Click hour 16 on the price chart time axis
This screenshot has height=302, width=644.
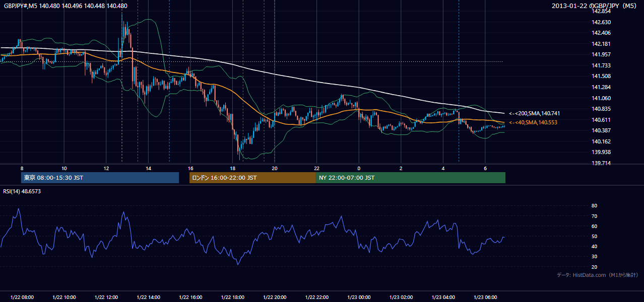click(x=190, y=168)
